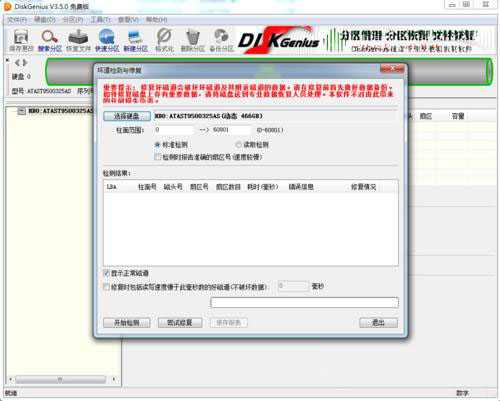The image size is (500, 401).
Task: Click the next disk right arrow
Action: tap(24, 62)
